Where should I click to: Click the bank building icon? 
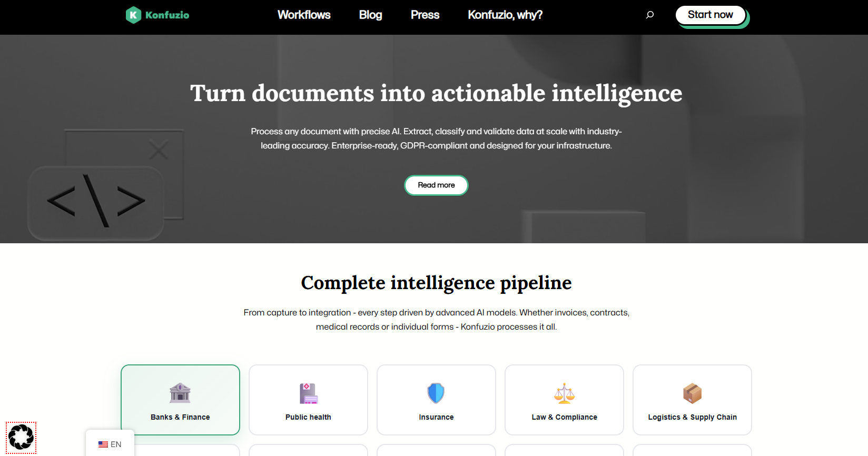pyautogui.click(x=180, y=393)
